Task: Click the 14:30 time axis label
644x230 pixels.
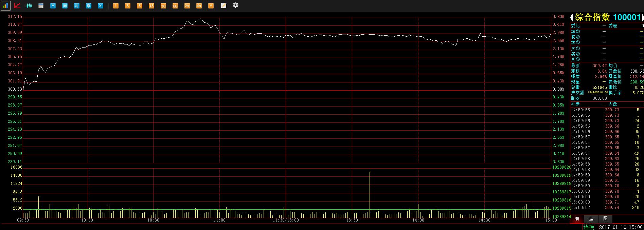Action: coord(484,220)
